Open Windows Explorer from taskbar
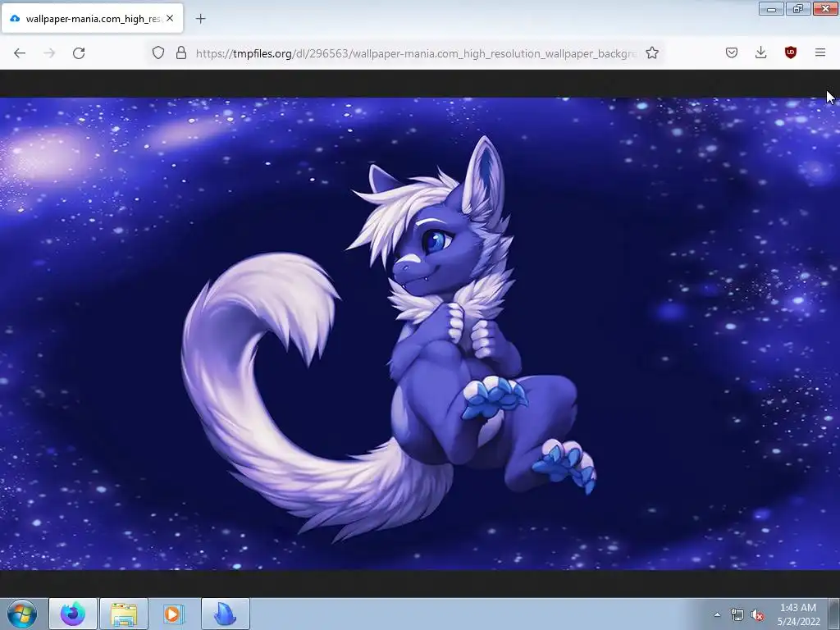This screenshot has height=630, width=840. click(x=124, y=614)
